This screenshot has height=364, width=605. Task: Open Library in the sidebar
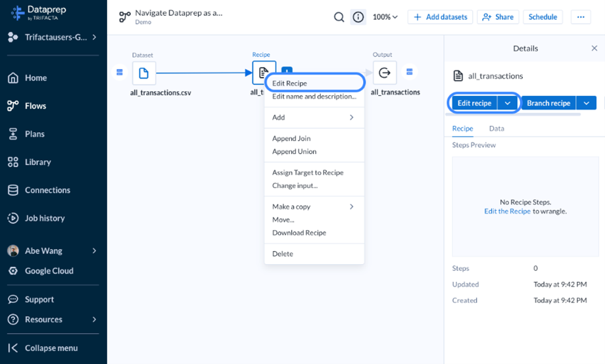click(x=29, y=162)
